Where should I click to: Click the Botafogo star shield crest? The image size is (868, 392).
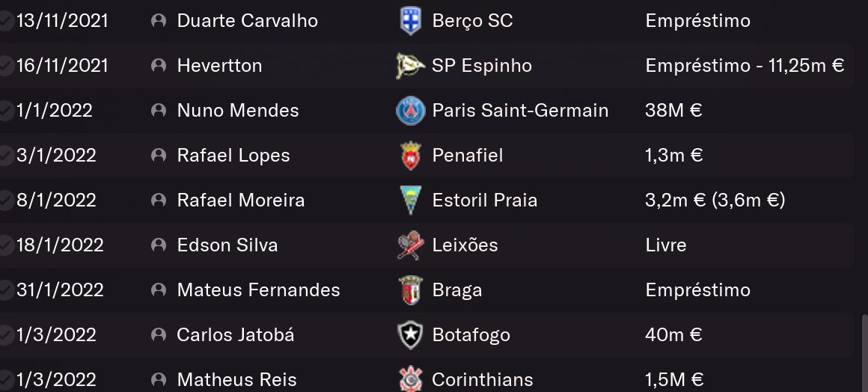click(x=410, y=335)
